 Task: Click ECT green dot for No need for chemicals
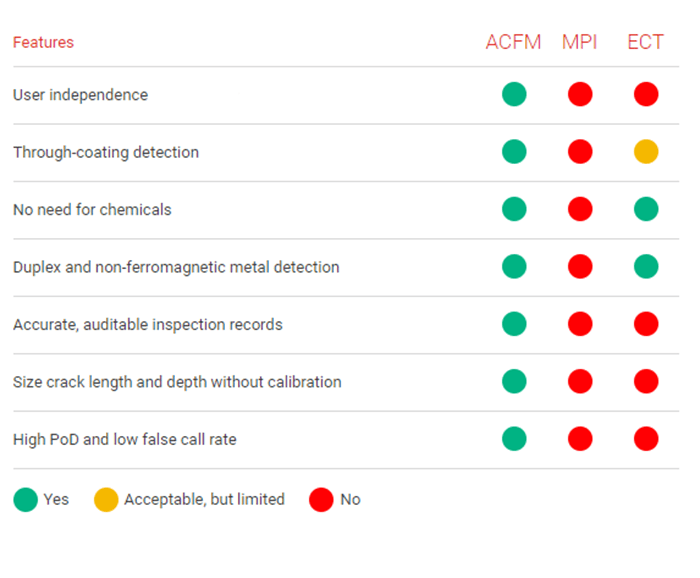[646, 209]
